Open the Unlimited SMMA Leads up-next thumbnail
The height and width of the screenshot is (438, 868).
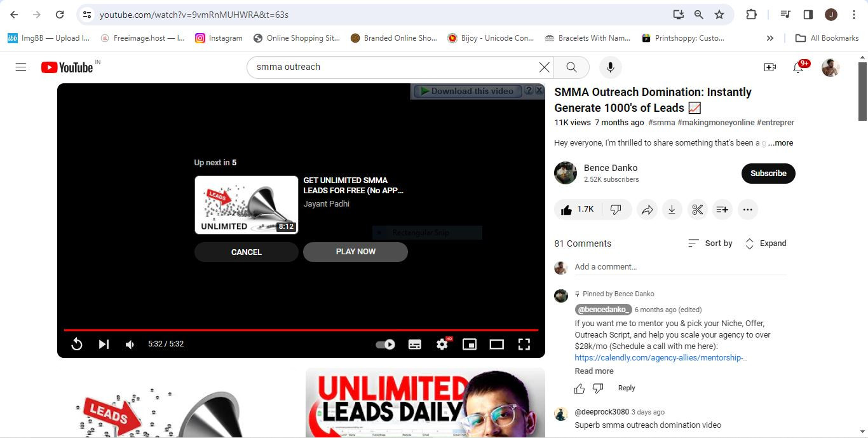tap(247, 205)
